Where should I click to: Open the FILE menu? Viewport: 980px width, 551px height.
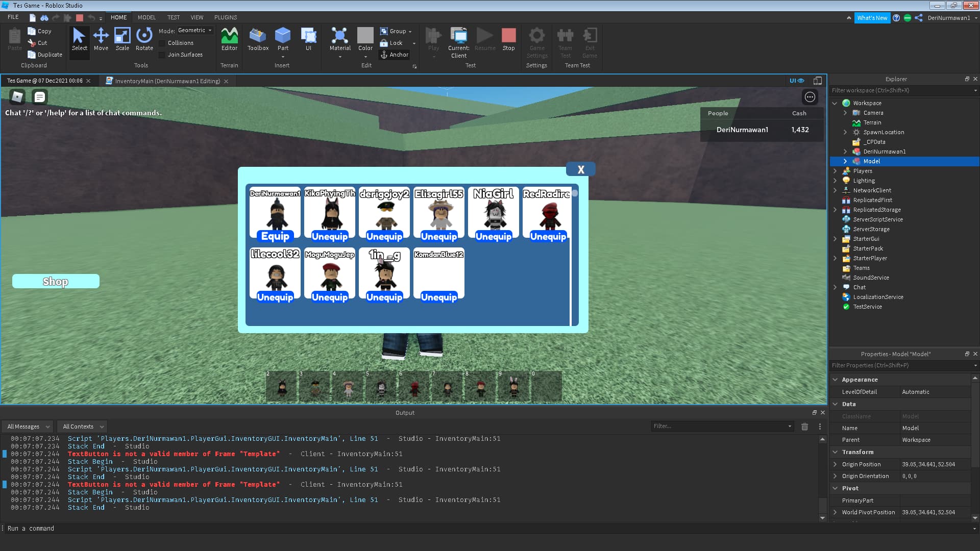[13, 17]
